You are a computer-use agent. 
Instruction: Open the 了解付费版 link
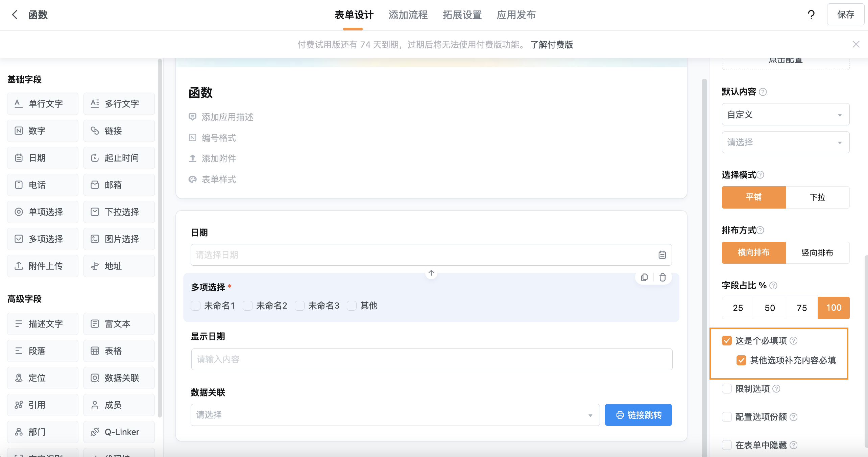coord(552,44)
